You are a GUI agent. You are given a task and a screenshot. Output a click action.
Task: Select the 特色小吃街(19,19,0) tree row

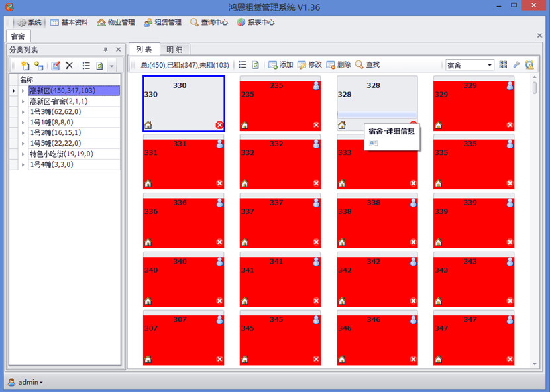74,154
